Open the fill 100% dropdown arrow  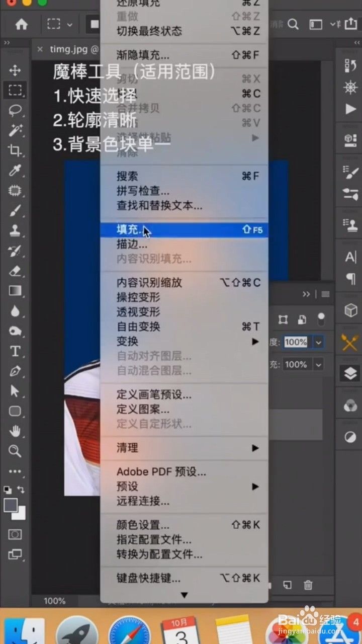[x=318, y=364]
